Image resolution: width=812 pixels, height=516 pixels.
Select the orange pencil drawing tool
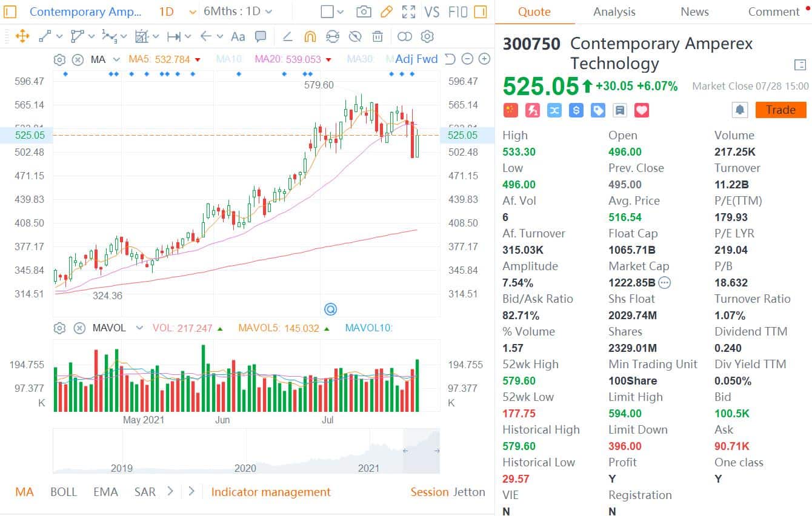click(386, 12)
